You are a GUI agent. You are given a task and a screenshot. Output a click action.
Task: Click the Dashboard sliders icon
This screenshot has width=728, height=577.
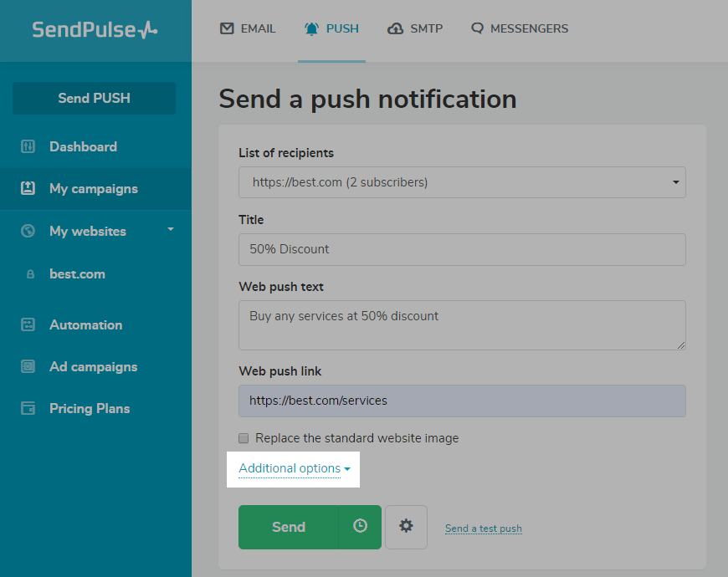(28, 147)
